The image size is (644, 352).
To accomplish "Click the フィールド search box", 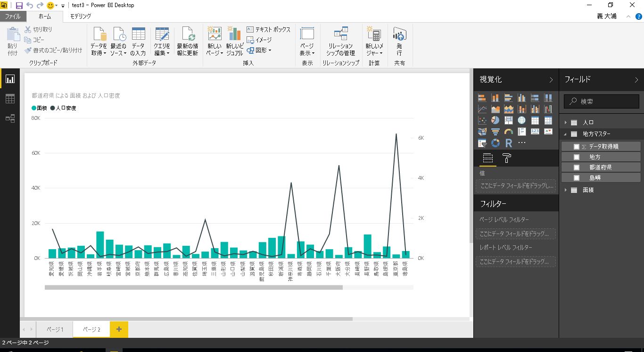I will tap(602, 101).
